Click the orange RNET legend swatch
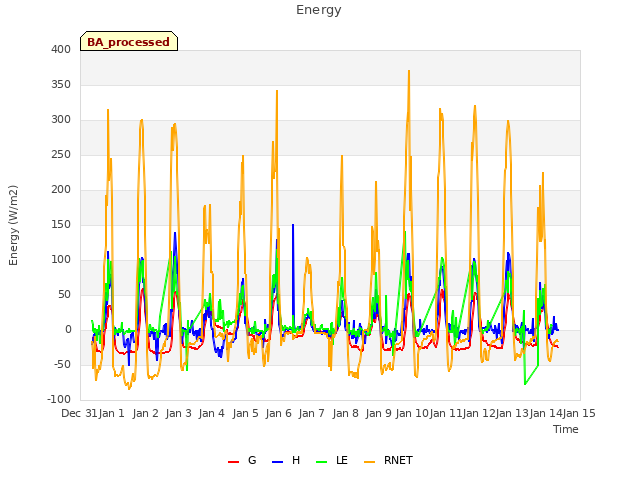Screen dimensions: 640x480 369,462
